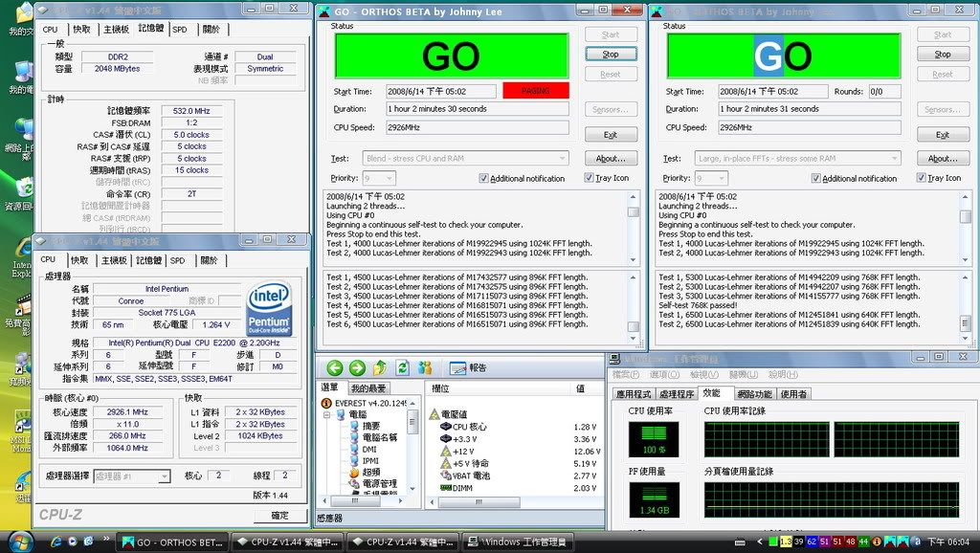Select 超頻 flame item in EVEREST tree
This screenshot has width=980, height=553.
[x=365, y=472]
